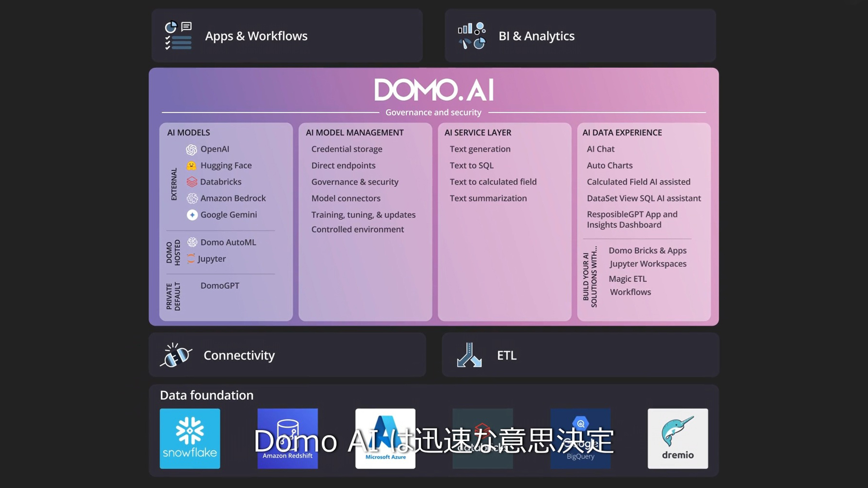Click the EXTERNAL vertical label
868x488 pixels.
point(174,184)
